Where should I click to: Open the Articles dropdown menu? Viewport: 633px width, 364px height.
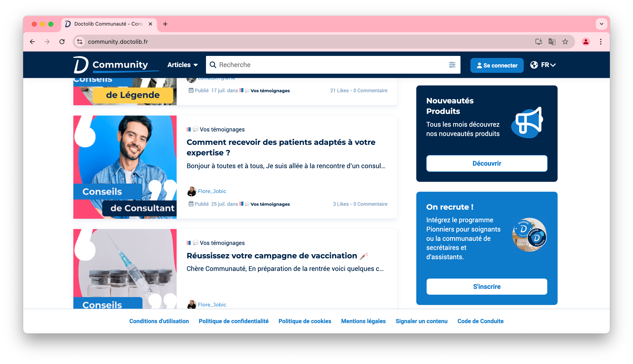tap(182, 65)
